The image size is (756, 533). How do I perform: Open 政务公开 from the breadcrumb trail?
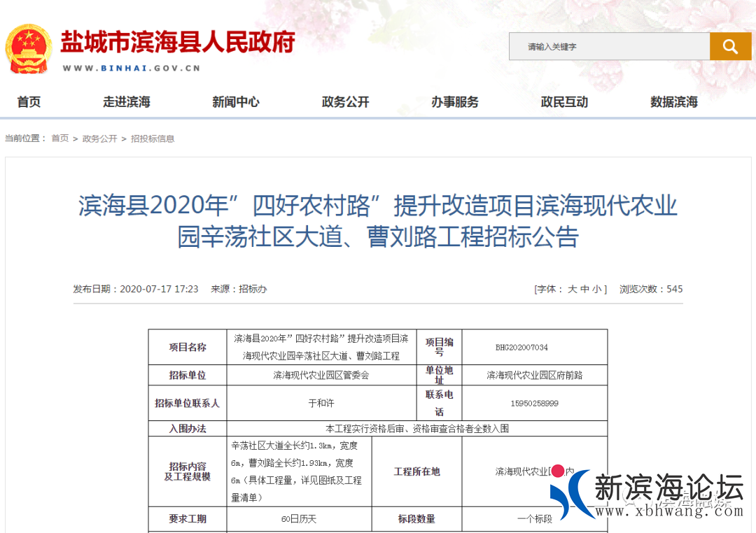(99, 138)
